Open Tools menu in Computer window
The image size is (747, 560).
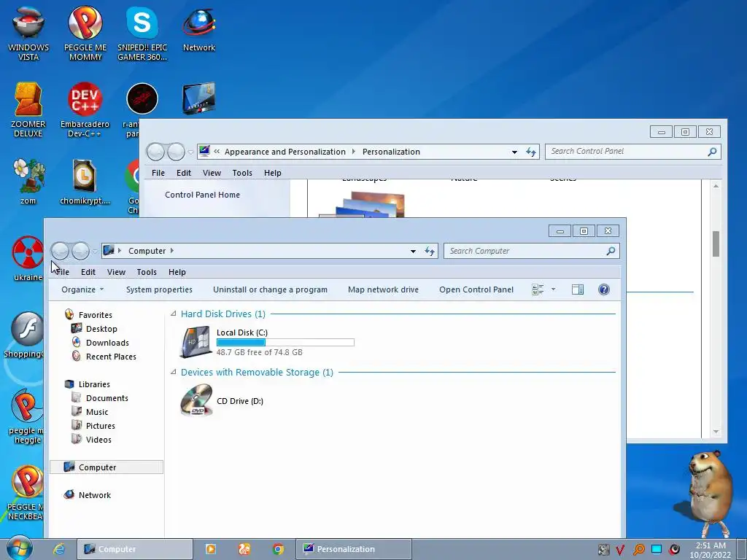tap(147, 272)
